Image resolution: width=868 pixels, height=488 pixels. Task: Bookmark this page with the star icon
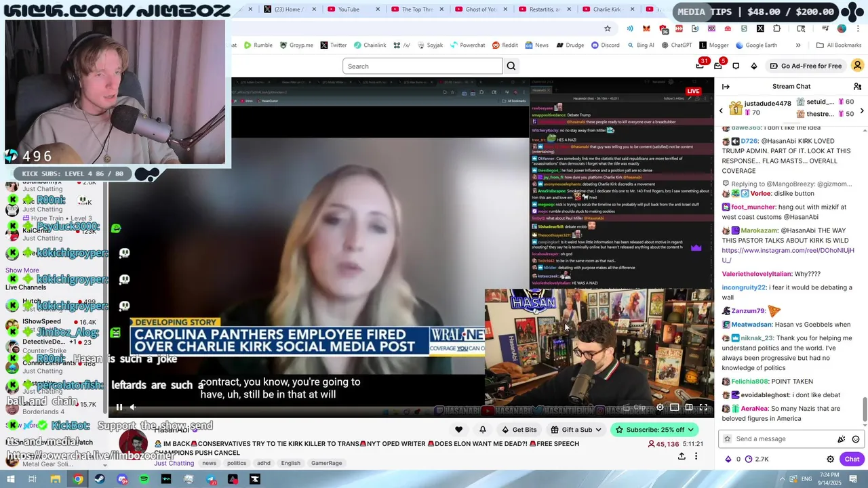608,28
